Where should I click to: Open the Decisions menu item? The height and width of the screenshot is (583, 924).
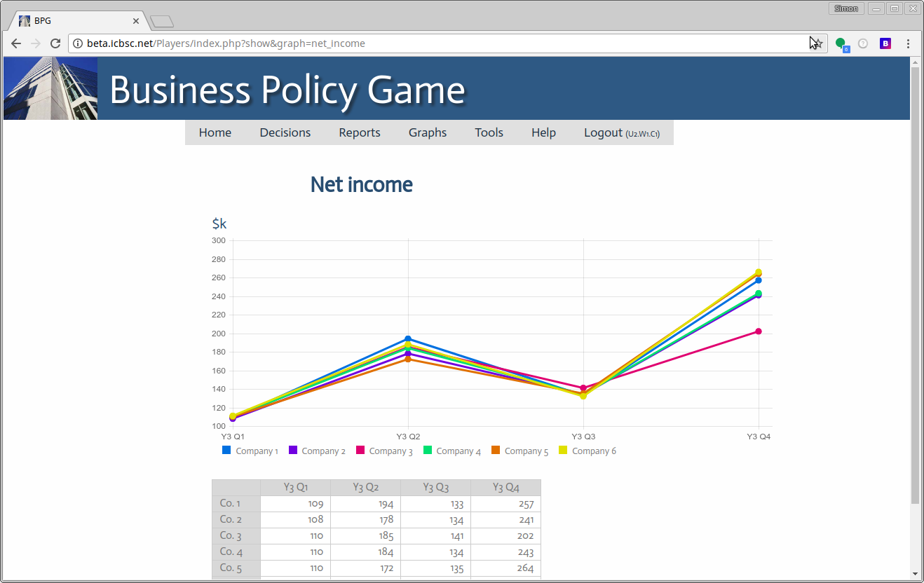pyautogui.click(x=285, y=132)
